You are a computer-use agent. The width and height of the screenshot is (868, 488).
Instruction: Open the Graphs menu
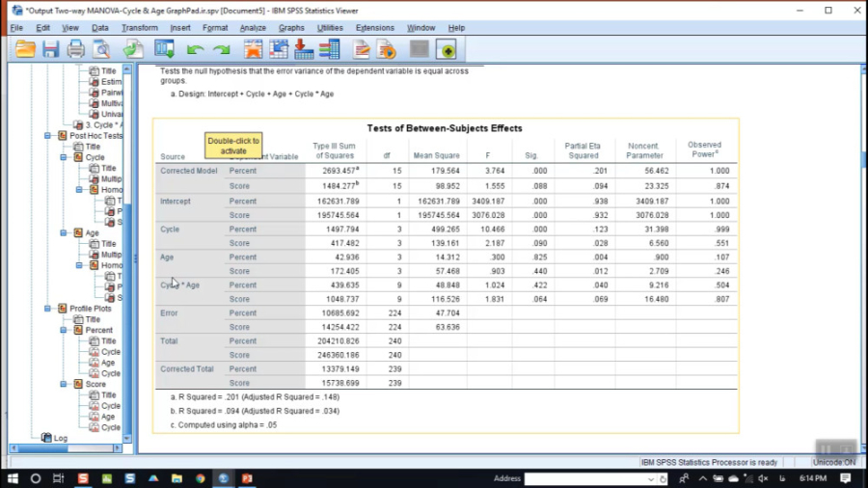(x=291, y=28)
